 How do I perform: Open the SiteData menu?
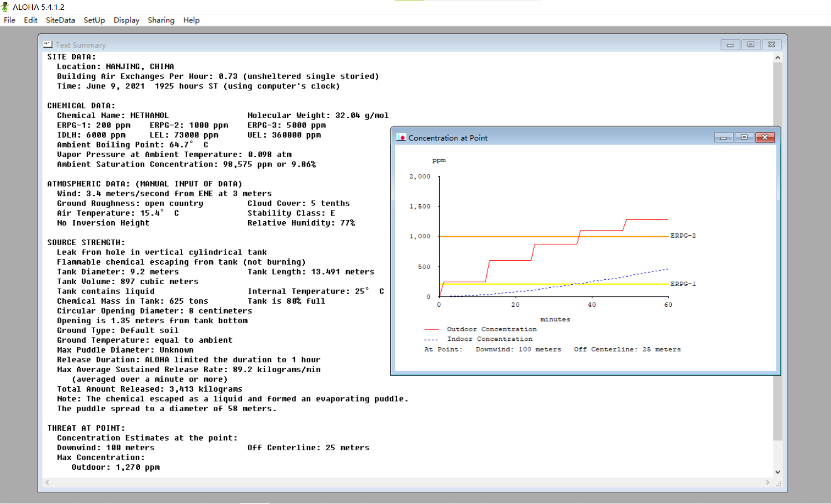pos(60,20)
